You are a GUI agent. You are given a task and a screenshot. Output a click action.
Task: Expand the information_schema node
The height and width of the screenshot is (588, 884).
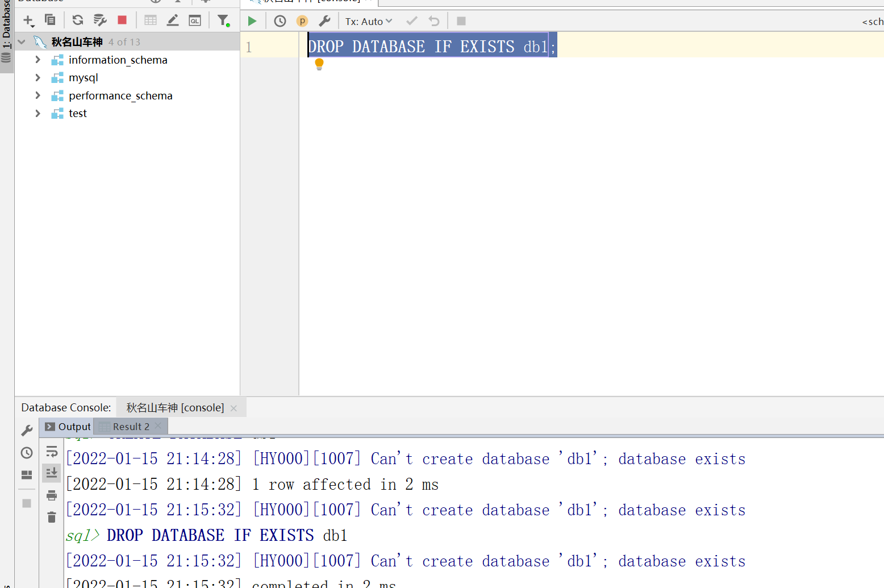[x=37, y=60]
